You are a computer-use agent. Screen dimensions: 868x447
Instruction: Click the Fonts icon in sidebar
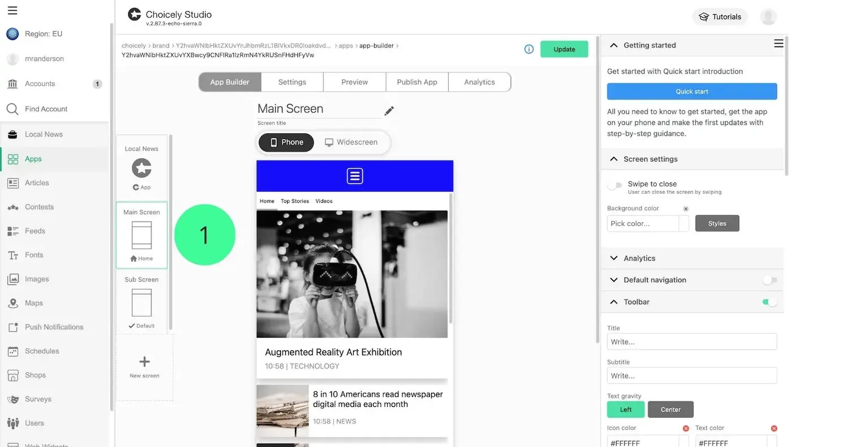click(x=12, y=255)
